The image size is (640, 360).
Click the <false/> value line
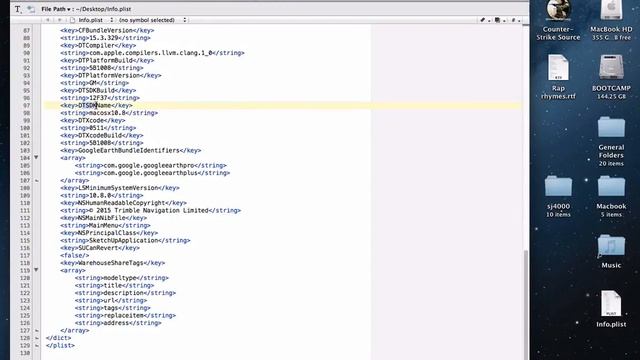tap(75, 256)
